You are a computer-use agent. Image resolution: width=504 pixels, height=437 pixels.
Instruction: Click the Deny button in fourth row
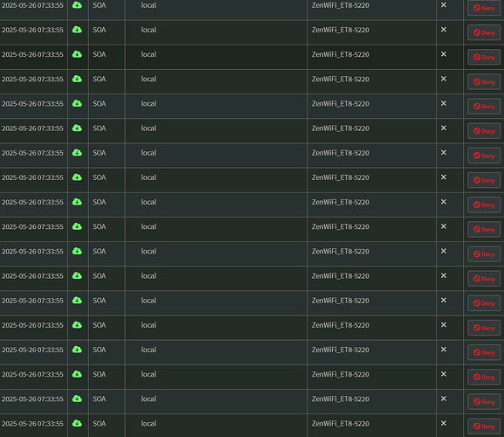[x=484, y=81]
